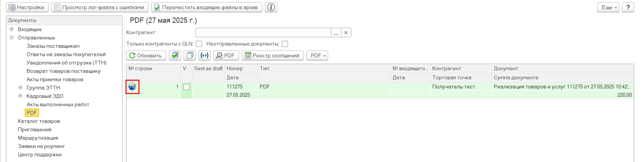Click the check-all icon next to Обновить

click(175, 55)
